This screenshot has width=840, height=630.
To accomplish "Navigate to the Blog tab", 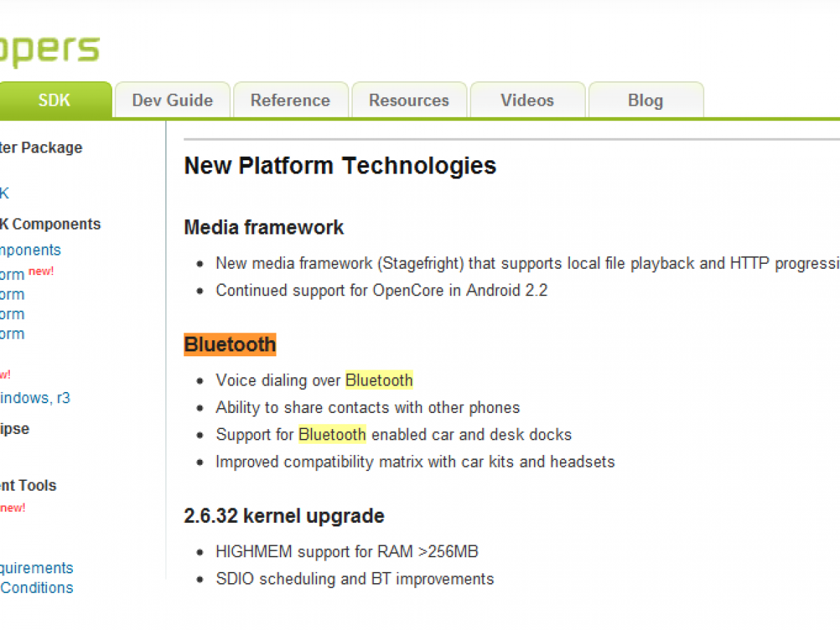I will point(645,100).
